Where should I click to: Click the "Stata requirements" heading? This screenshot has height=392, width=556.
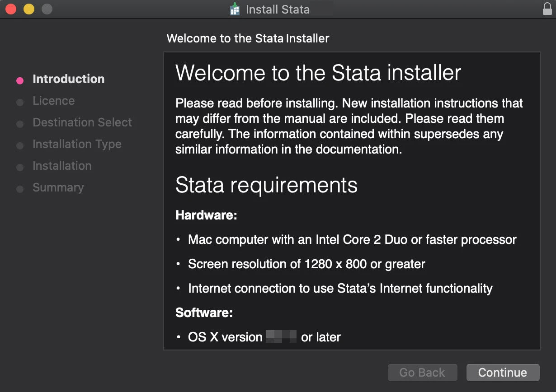tap(266, 185)
